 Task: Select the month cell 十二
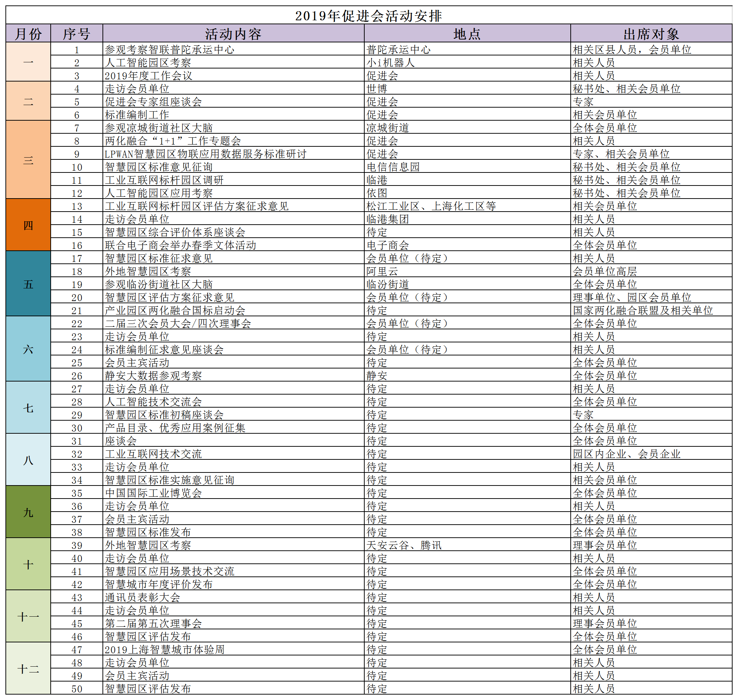(x=28, y=668)
